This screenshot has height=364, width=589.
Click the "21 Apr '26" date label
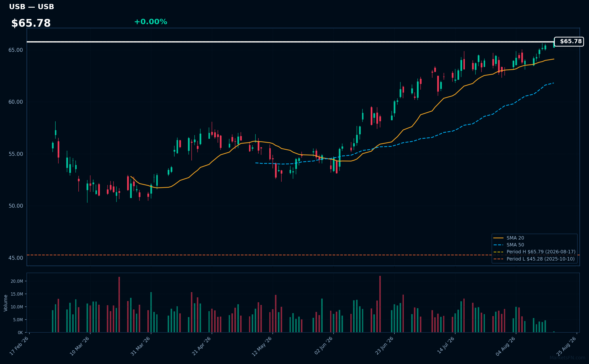tap(201, 346)
